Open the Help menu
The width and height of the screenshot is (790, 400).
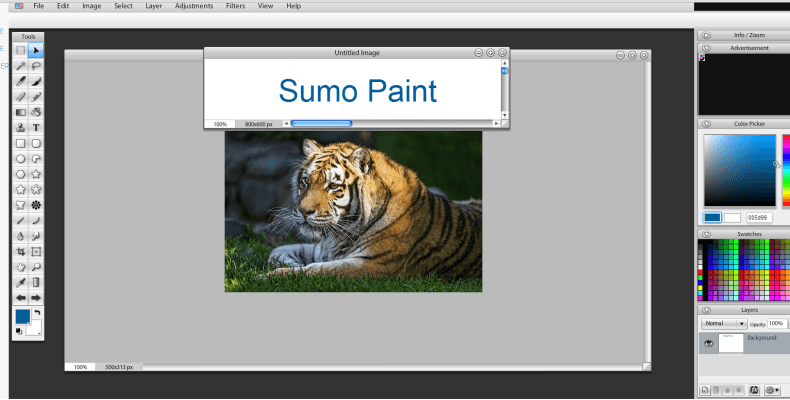[294, 6]
